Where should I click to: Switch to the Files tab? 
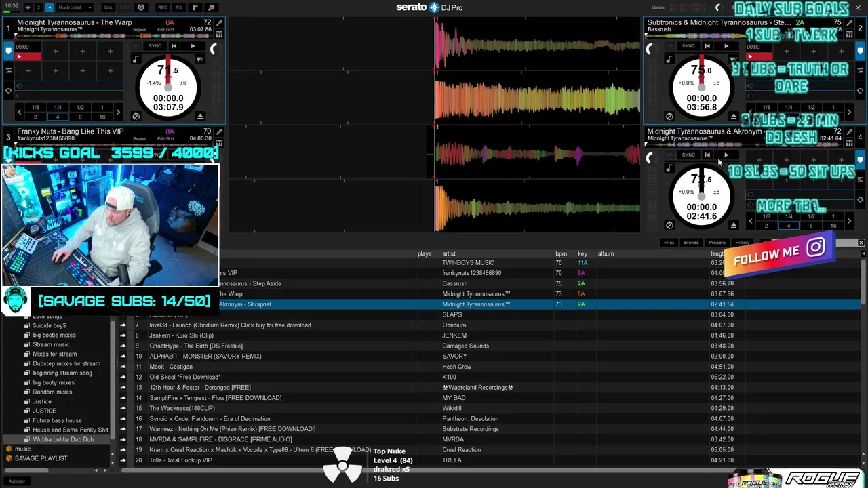(669, 243)
